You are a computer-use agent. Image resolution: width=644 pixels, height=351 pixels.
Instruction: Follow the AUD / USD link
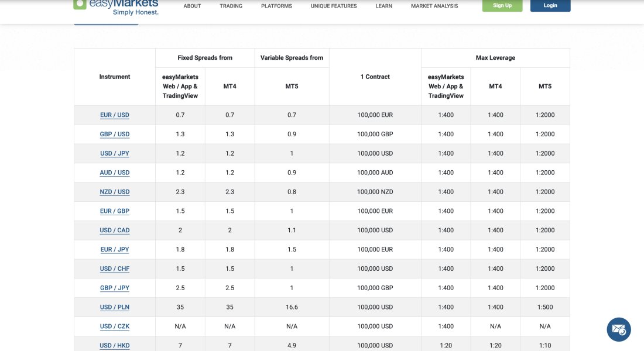115,173
